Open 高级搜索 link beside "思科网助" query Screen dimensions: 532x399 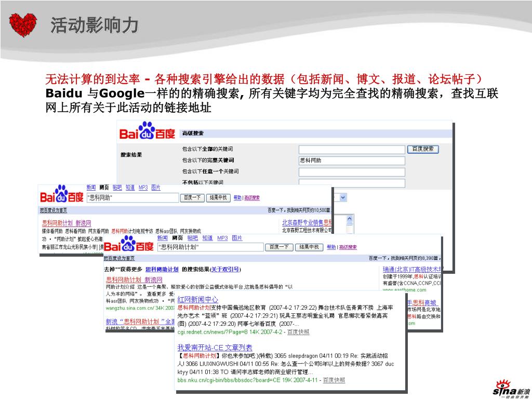tap(252, 198)
